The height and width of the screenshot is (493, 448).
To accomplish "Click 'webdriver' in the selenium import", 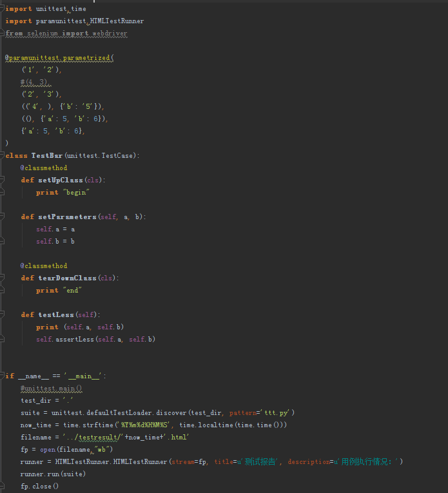I will 110,34.
